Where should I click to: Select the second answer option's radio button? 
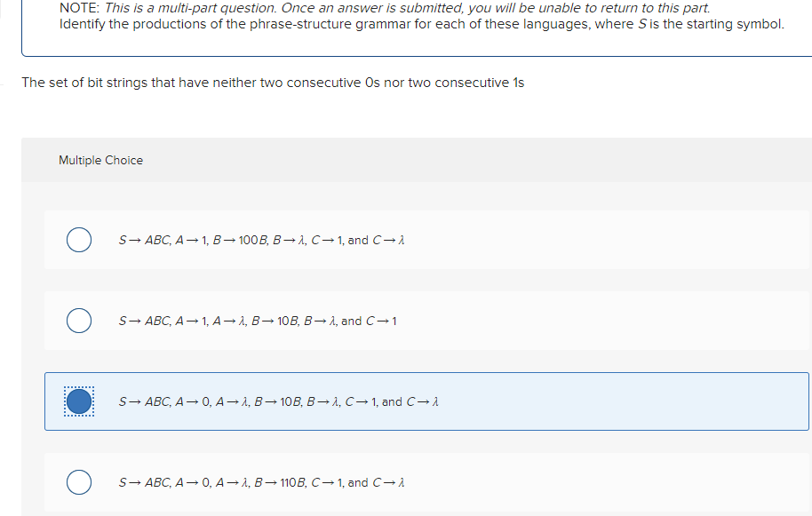tap(78, 321)
